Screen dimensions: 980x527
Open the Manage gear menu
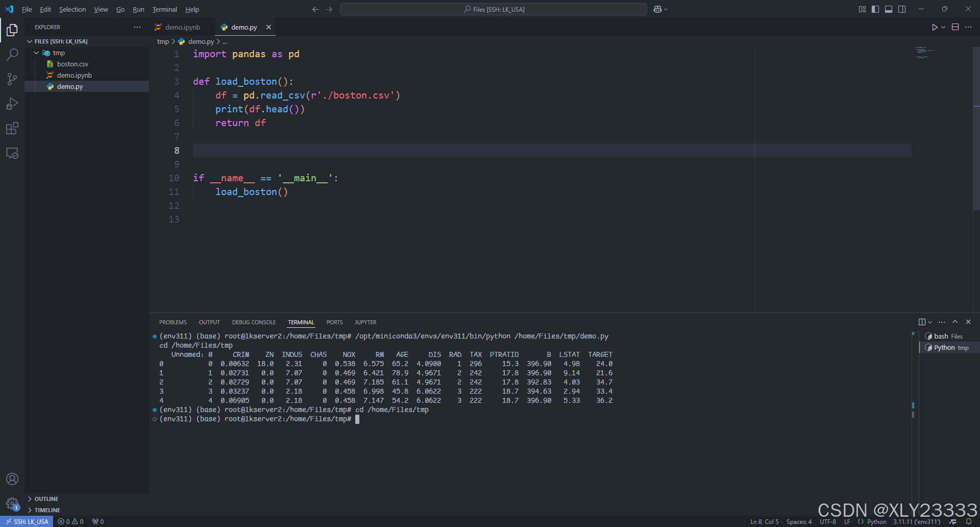click(12, 503)
